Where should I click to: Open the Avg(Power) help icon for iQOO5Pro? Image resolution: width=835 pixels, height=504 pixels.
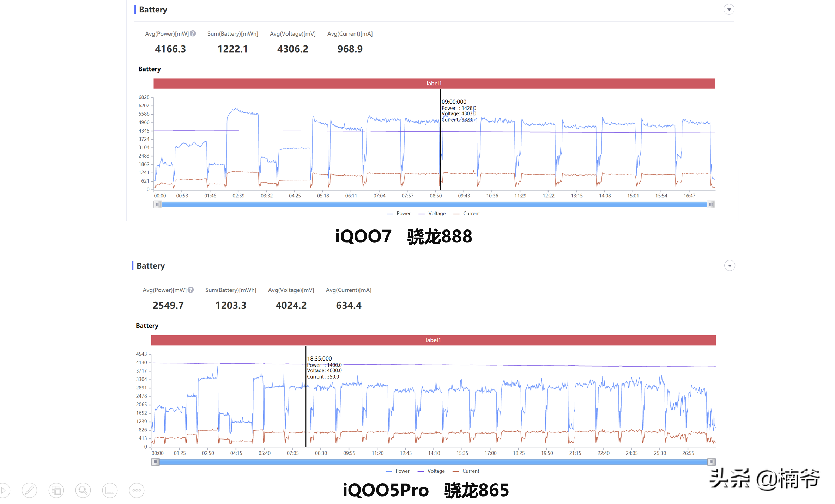pos(190,290)
